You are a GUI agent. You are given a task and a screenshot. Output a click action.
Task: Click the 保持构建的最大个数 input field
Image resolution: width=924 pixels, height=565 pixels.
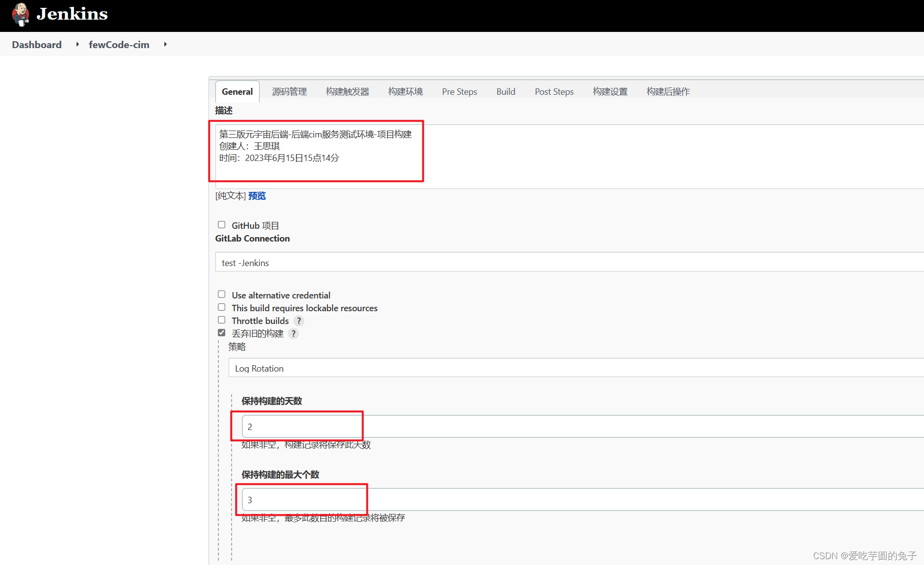[x=583, y=500]
